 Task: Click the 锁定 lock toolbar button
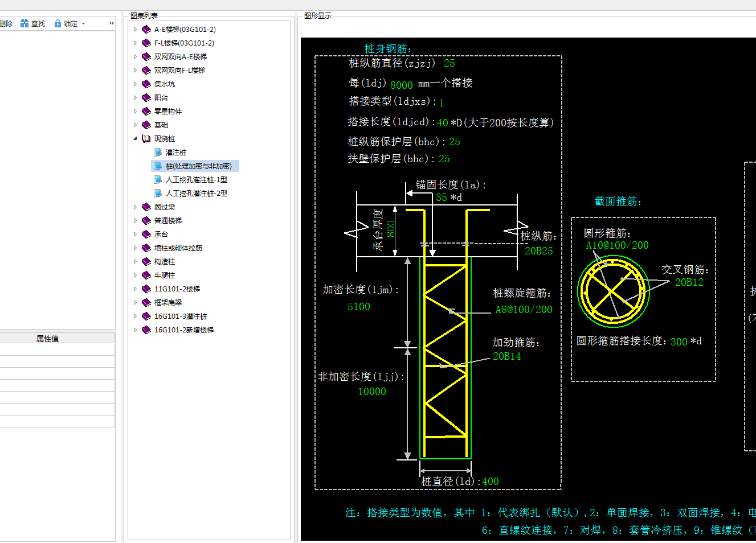66,23
